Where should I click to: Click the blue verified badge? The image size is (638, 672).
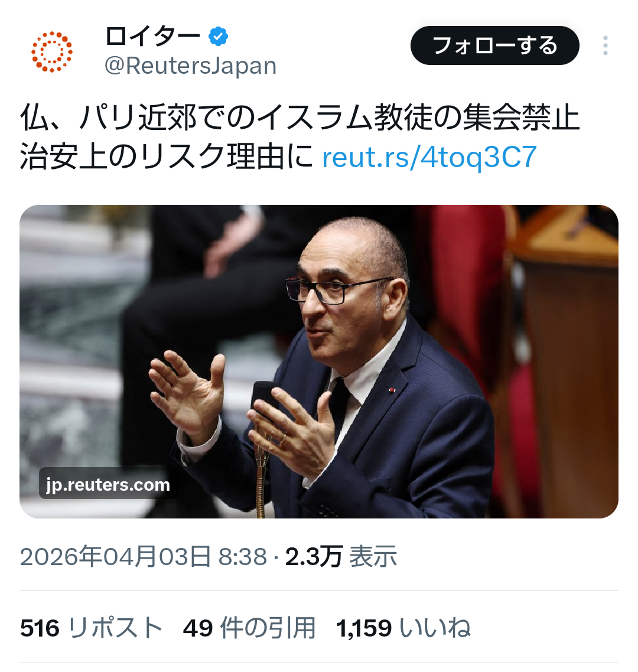click(x=218, y=37)
